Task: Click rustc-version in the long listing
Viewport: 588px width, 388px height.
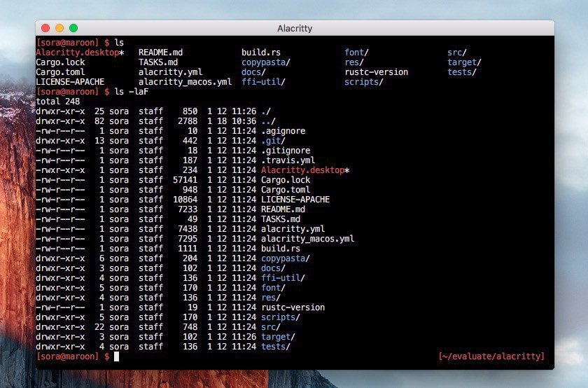Action: pyautogui.click(x=293, y=307)
